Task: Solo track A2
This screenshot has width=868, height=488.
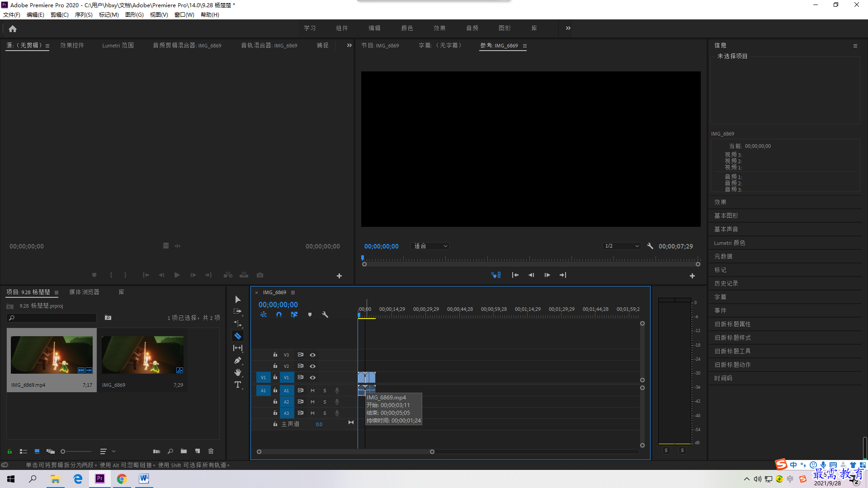Action: tap(325, 402)
